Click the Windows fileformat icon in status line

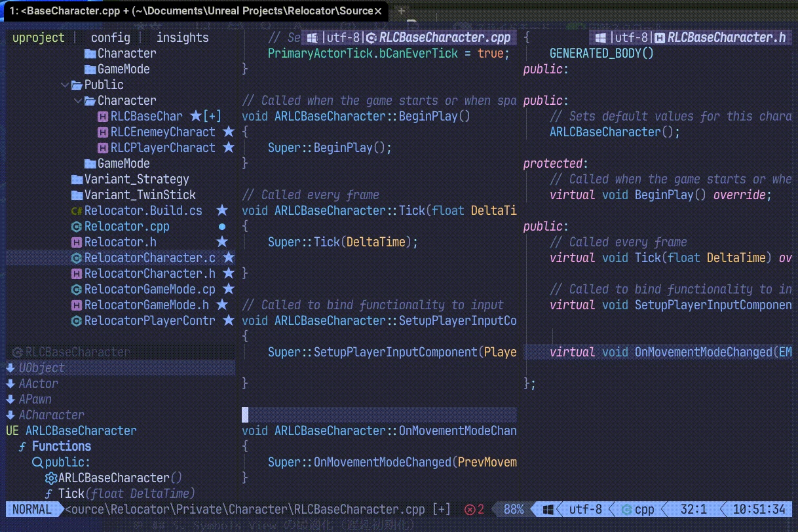pyautogui.click(x=548, y=509)
